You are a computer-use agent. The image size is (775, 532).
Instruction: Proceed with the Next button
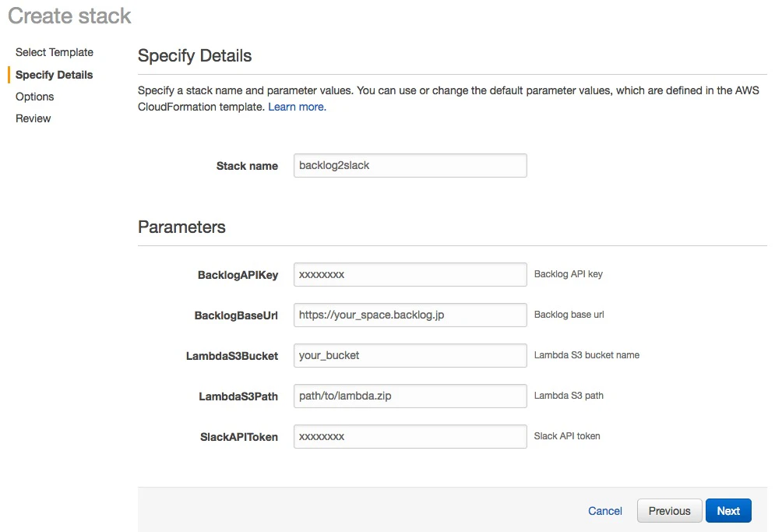point(728,511)
